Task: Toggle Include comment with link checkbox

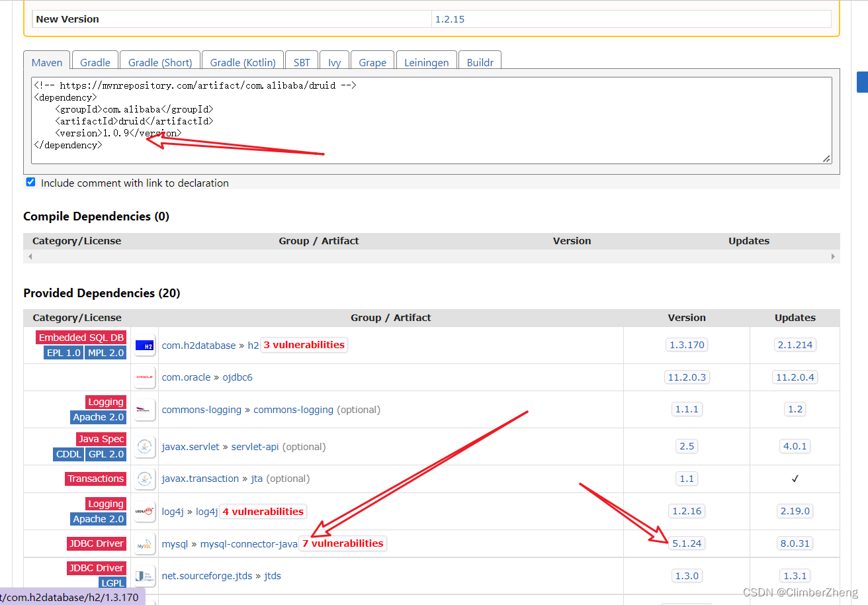Action: (30, 182)
